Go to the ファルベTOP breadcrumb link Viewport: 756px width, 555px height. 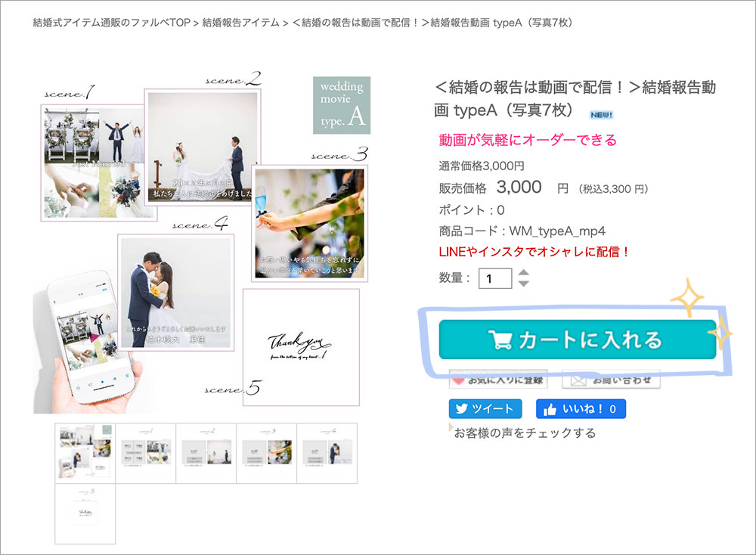(x=111, y=23)
